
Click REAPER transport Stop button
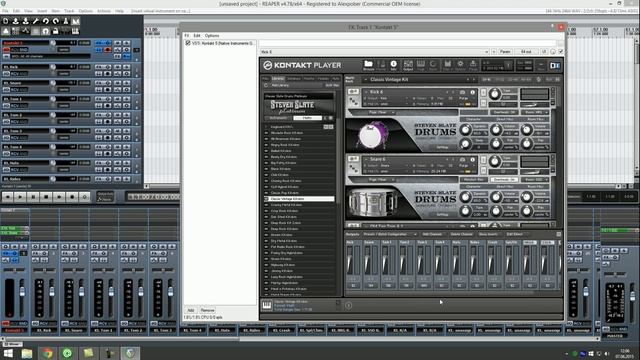point(46,197)
